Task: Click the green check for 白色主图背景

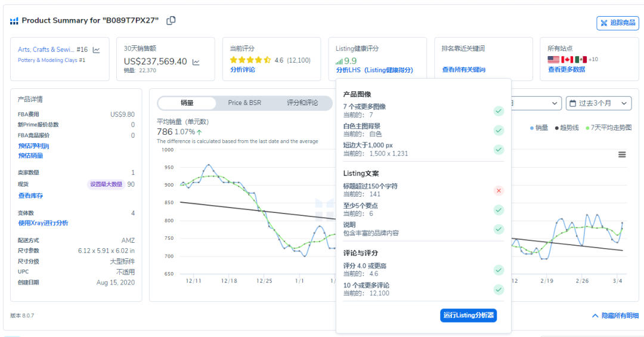Action: [x=499, y=130]
